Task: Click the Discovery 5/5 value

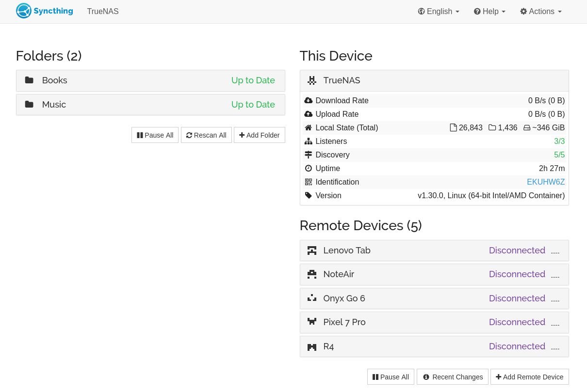Action: (x=559, y=155)
